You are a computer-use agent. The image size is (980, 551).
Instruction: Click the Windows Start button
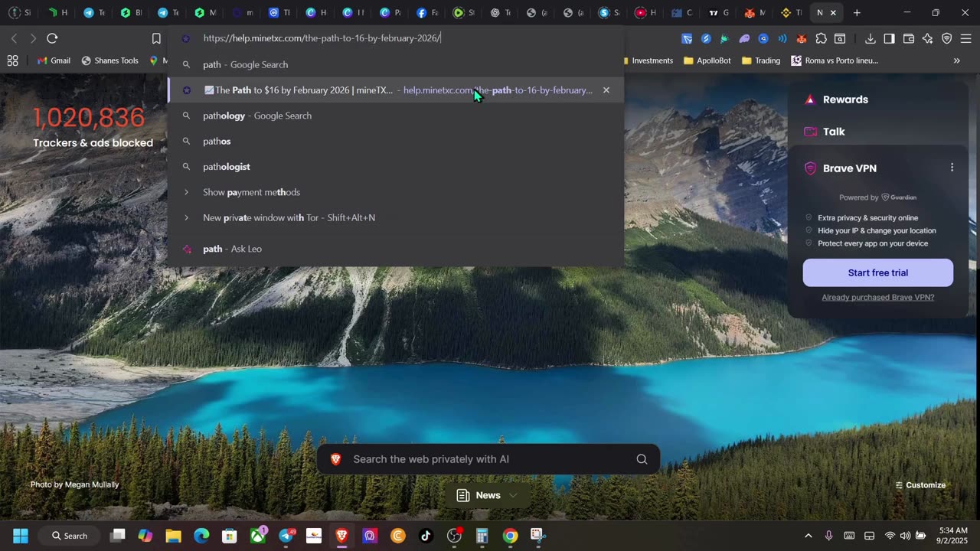coord(21,536)
